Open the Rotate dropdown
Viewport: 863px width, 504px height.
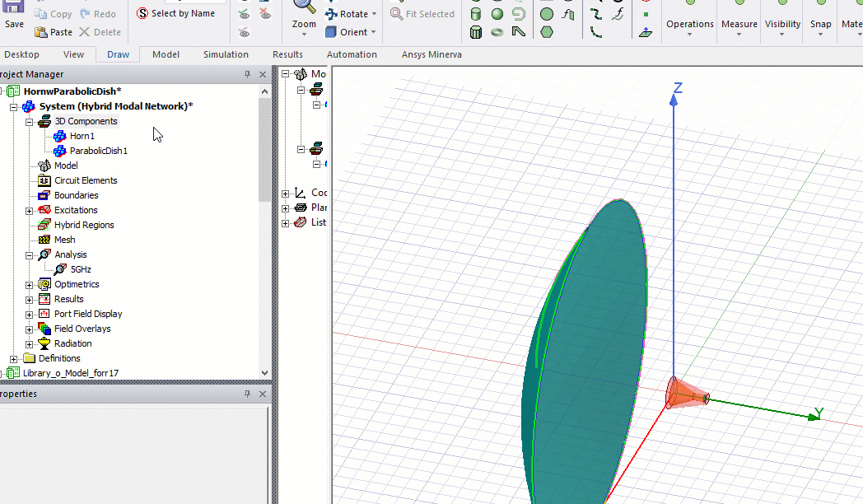(374, 14)
